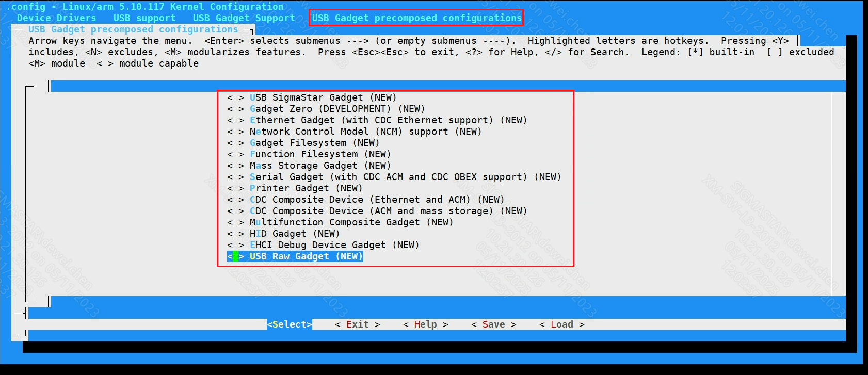This screenshot has width=868, height=375.
Task: Click the Load button
Action: point(562,324)
